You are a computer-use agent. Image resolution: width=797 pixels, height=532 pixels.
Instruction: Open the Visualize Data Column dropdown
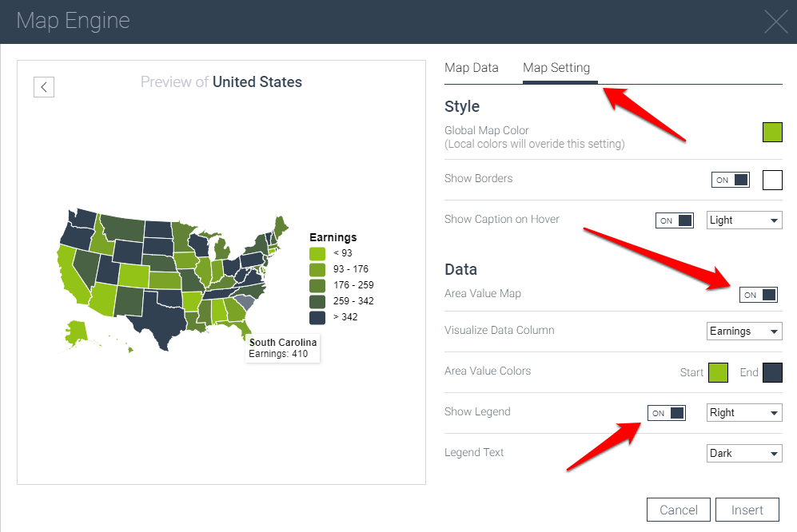(744, 331)
